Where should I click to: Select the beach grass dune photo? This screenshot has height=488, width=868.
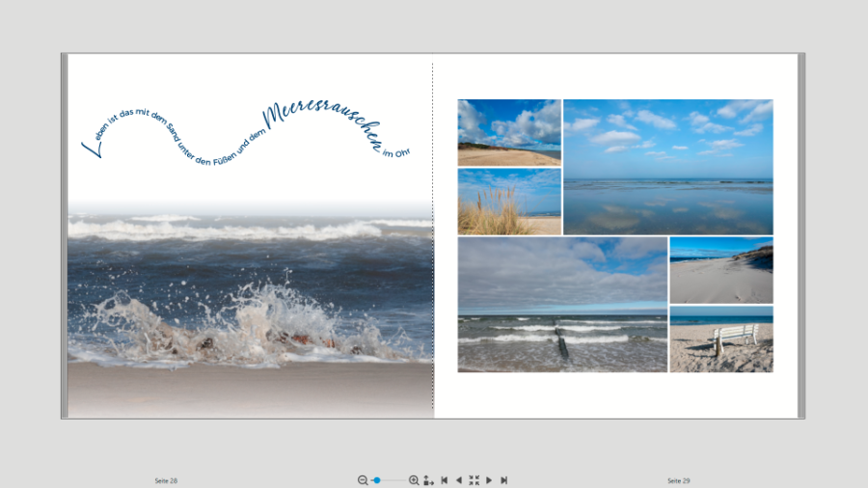[x=508, y=202]
